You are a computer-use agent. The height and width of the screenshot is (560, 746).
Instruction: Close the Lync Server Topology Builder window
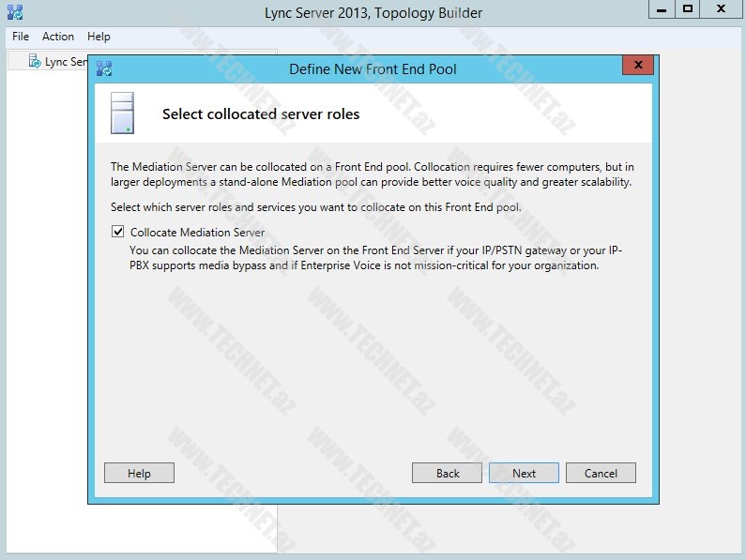click(721, 8)
